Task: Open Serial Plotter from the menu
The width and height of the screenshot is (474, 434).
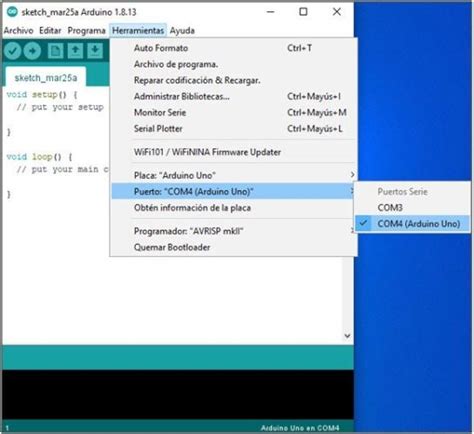Action: pos(233,129)
